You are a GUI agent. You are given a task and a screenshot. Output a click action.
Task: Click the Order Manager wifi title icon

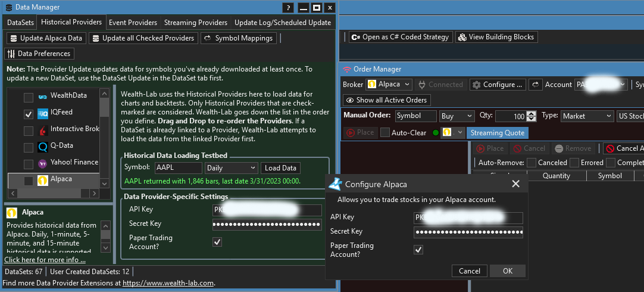347,69
